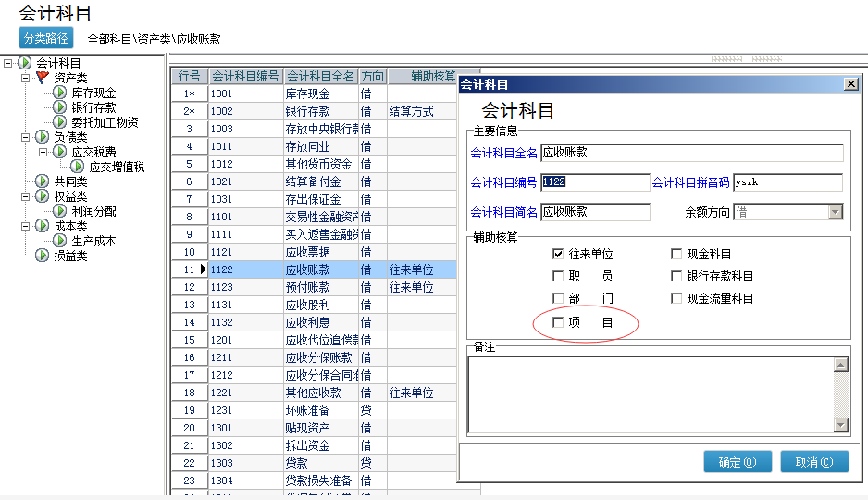This screenshot has height=500, width=868.
Task: Click the icon next to 库存现金 in tree
Action: coord(60,92)
